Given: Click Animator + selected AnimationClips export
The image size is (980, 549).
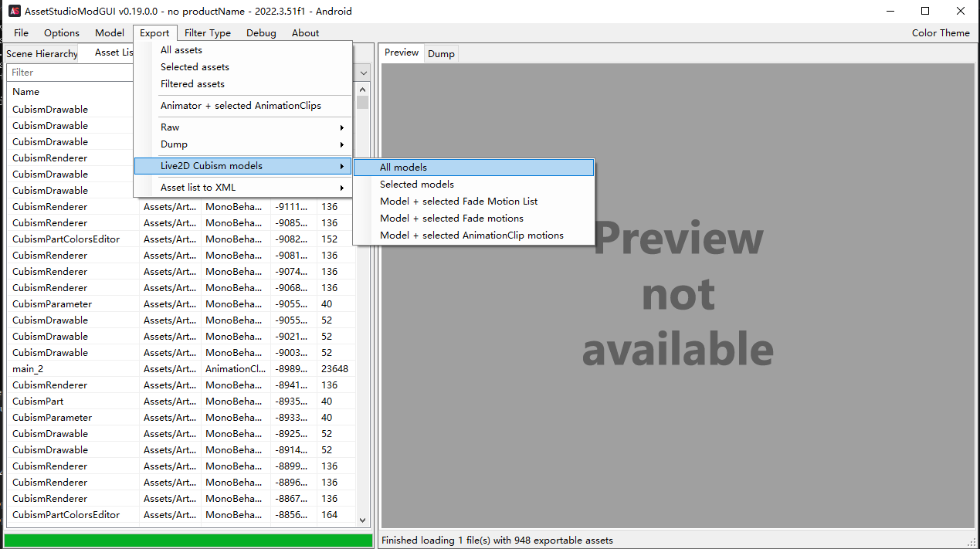Looking at the screenshot, I should pyautogui.click(x=240, y=106).
